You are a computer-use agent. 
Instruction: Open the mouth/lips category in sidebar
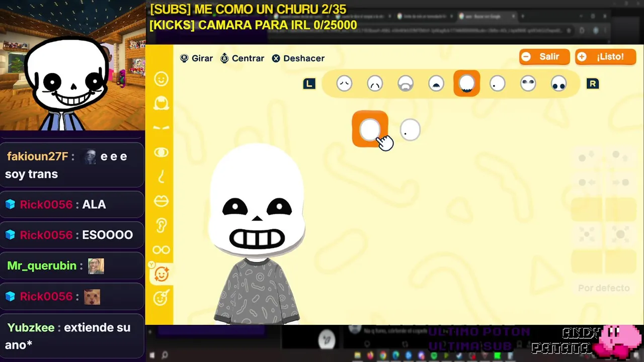[161, 201]
